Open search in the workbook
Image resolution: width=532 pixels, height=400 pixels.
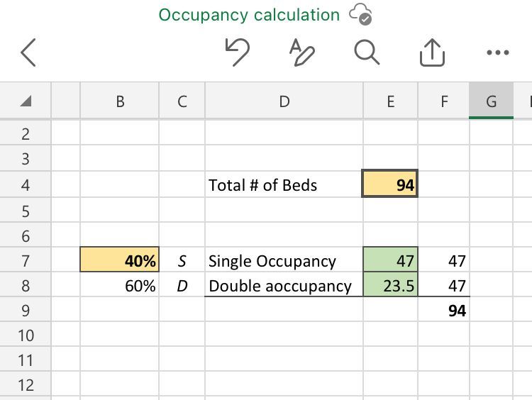pos(367,52)
